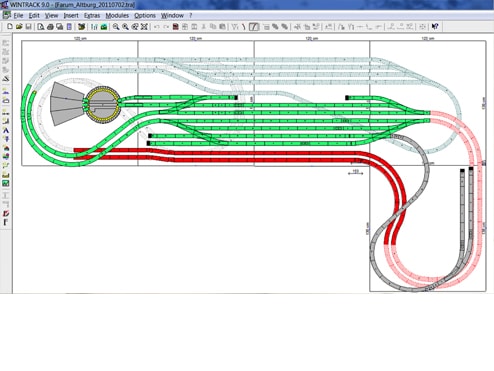Click the red pencil icon in left toolbar
The height and width of the screenshot is (371, 494).
click(6, 213)
